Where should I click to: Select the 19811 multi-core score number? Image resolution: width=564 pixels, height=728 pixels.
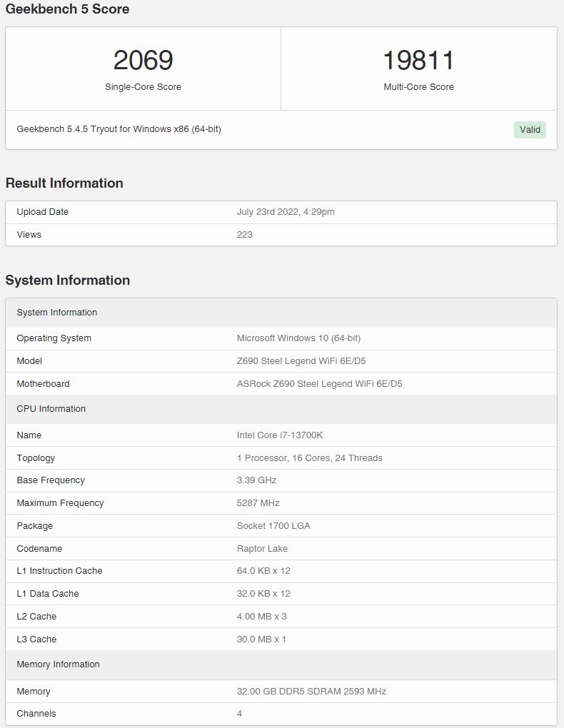(418, 61)
